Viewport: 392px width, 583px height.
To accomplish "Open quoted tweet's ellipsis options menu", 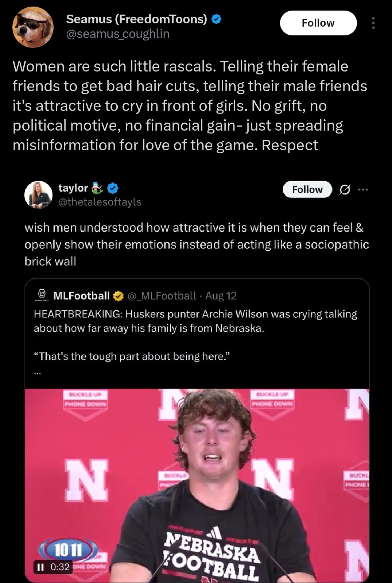I will [363, 189].
